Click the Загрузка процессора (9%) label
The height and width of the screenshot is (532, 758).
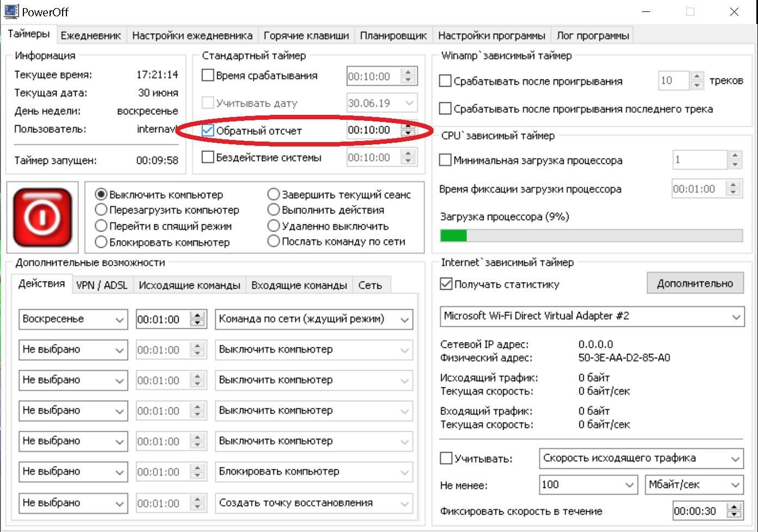click(x=504, y=217)
